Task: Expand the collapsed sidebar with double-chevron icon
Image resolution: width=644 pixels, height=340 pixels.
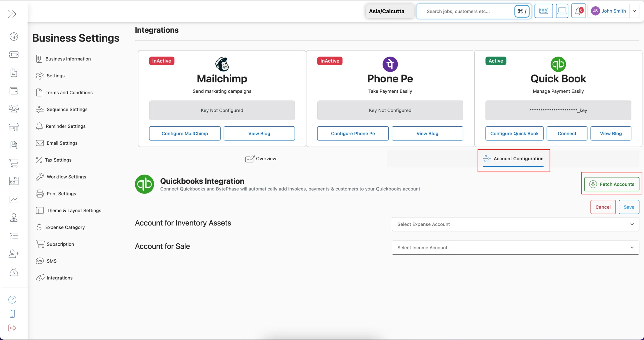Action: 12,14
